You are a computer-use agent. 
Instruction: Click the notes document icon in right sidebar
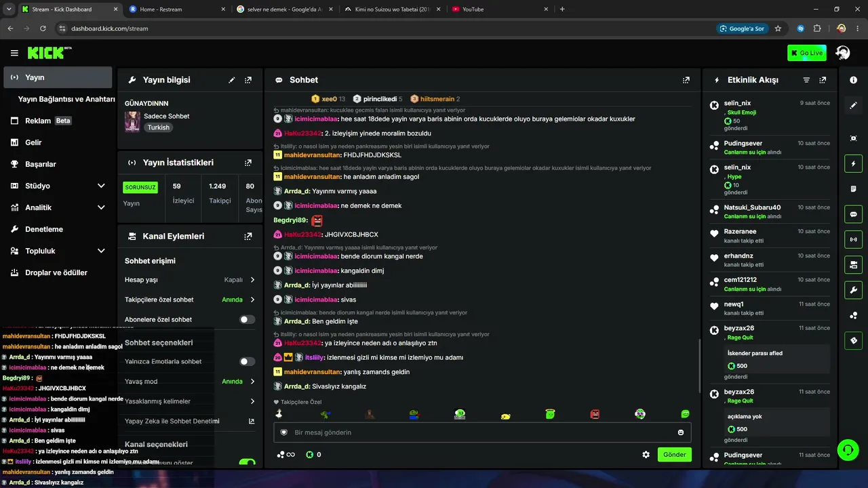click(854, 188)
